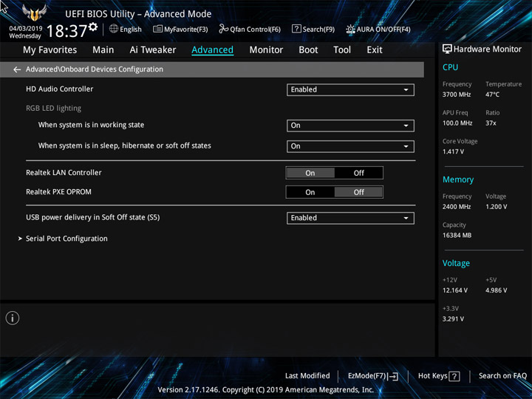The width and height of the screenshot is (532, 399).
Task: Select the Advanced tab
Action: click(212, 50)
